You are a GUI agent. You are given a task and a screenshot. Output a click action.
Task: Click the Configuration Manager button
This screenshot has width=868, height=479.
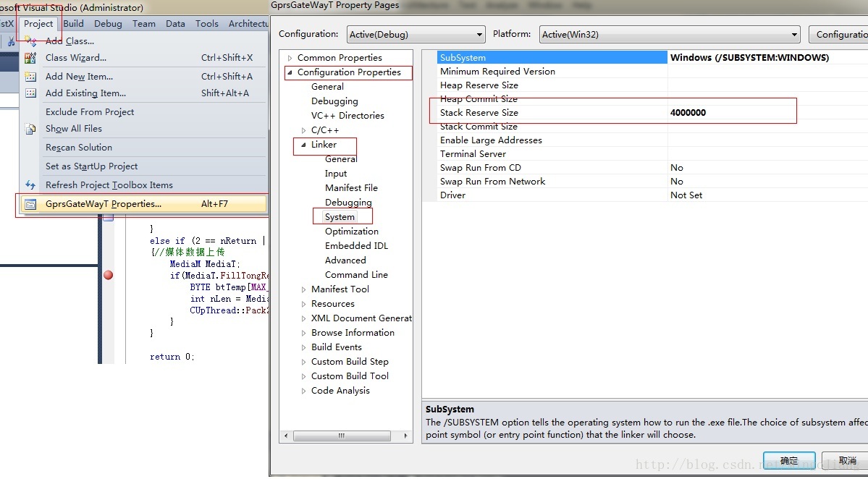(838, 34)
